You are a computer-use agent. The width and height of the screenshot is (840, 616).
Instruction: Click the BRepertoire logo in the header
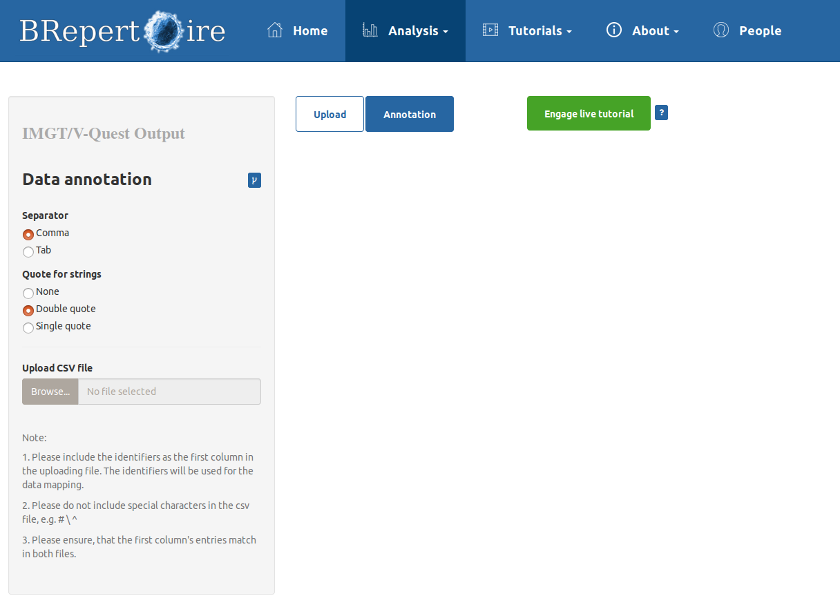122,31
